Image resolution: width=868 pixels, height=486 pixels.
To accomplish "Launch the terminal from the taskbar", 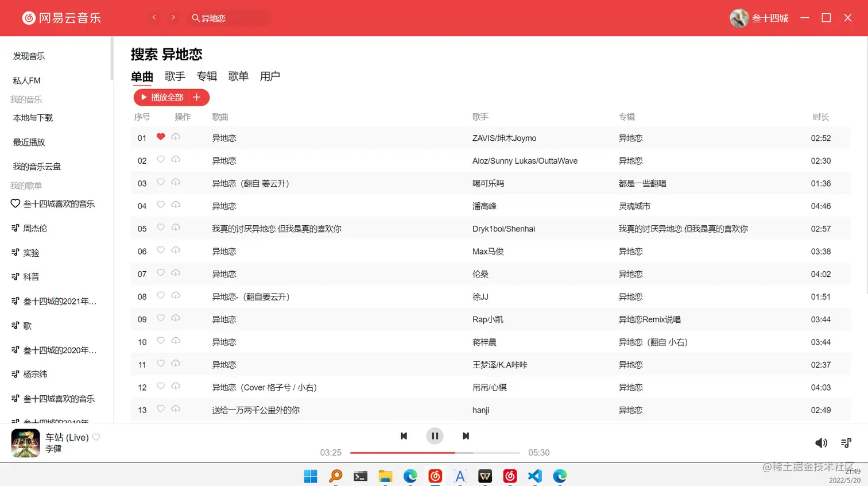I will 361,476.
